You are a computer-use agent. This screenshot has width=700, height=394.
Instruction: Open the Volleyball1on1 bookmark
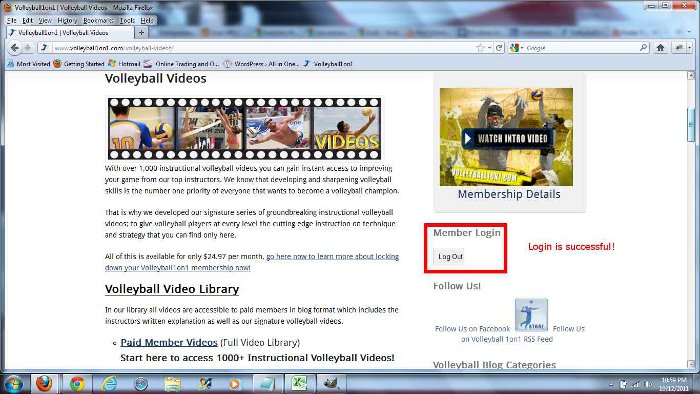click(x=328, y=64)
